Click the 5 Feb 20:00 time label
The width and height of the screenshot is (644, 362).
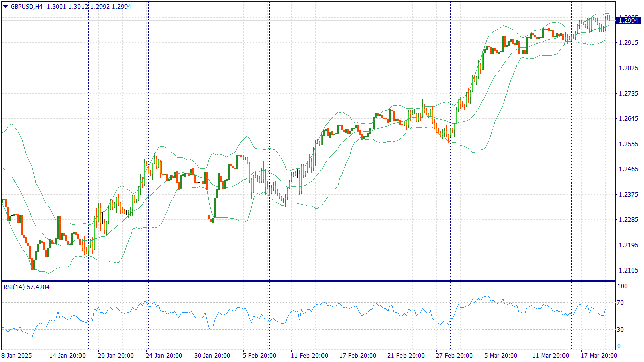click(x=259, y=355)
